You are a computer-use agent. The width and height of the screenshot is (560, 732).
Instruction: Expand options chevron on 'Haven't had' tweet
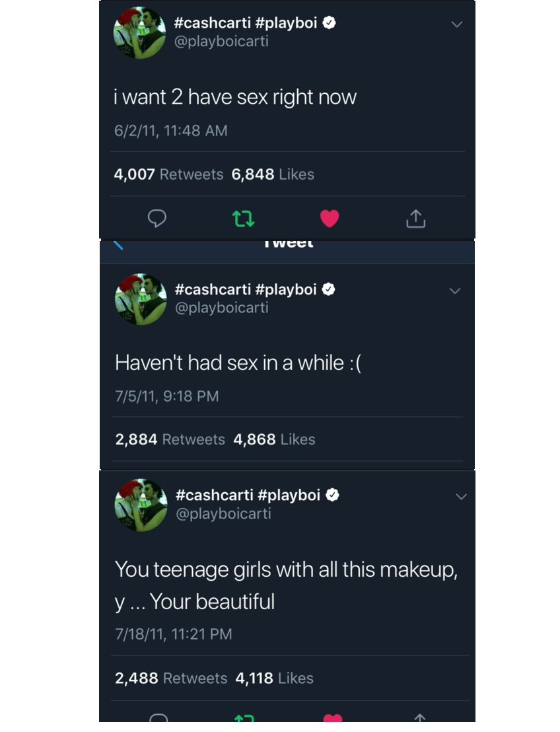coord(455,291)
